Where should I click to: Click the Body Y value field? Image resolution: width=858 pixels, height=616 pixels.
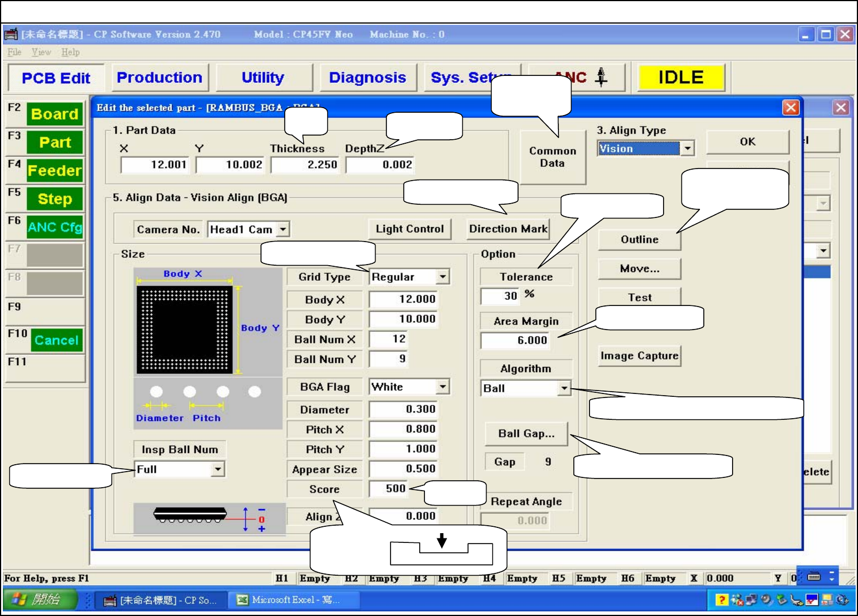click(403, 319)
